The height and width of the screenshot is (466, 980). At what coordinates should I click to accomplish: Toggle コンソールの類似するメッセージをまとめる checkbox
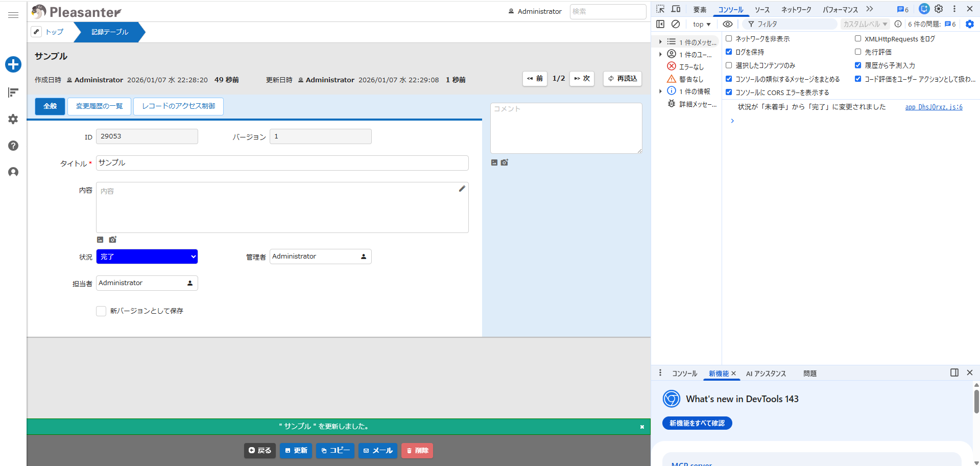(729, 79)
